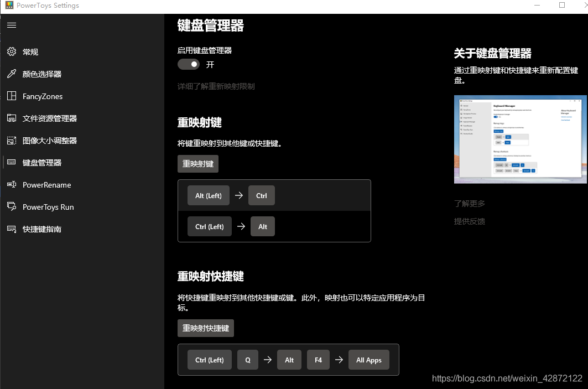Image resolution: width=588 pixels, height=389 pixels.
Task: Select 文件资源管理器 in the sidebar
Action: coord(82,118)
